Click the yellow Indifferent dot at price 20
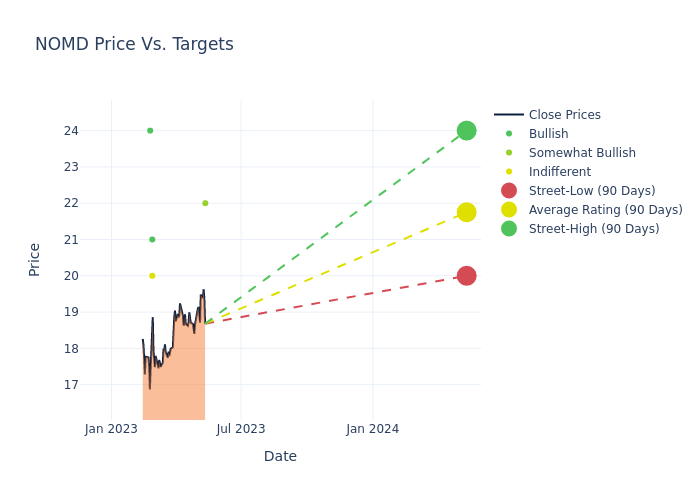The width and height of the screenshot is (700, 500). (152, 276)
